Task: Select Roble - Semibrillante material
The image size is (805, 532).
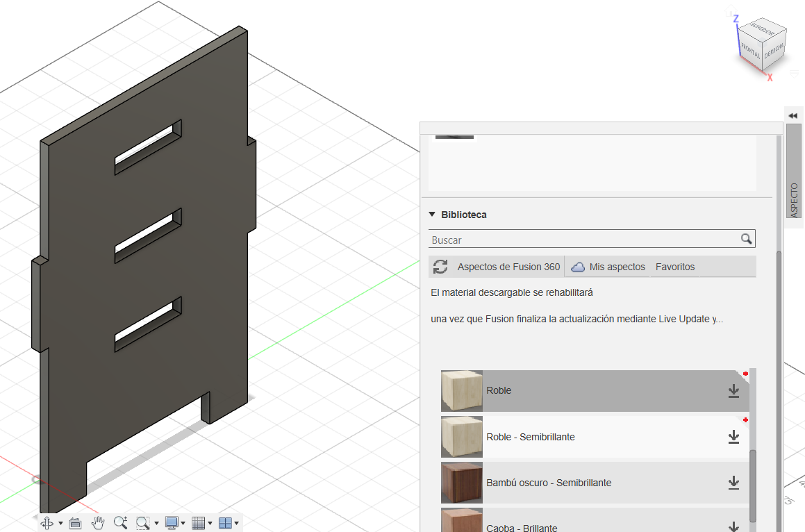Action: tap(595, 437)
